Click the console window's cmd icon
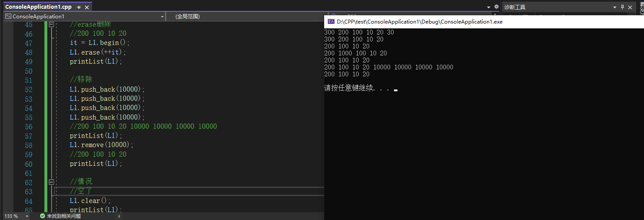Screen dimensions: 644x220 (331, 21)
